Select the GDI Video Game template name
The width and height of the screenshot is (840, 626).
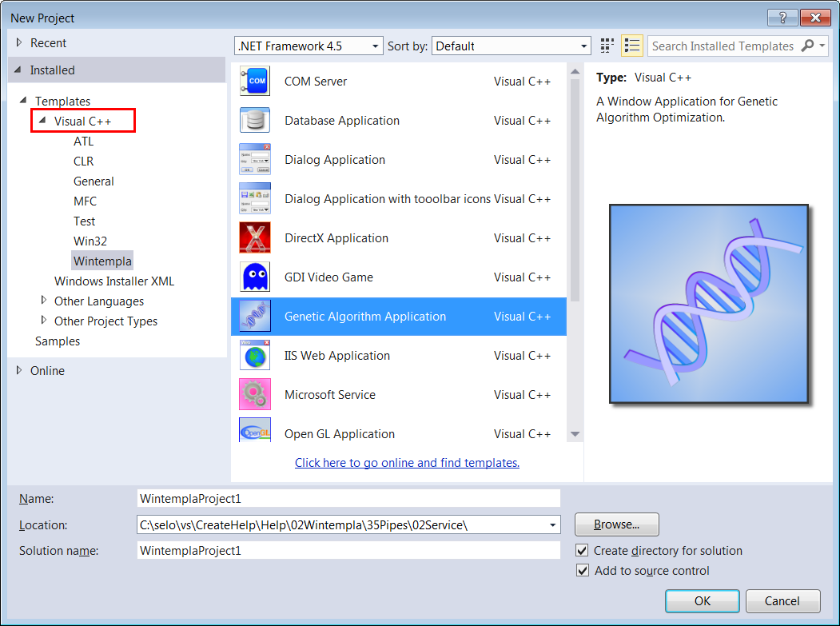coord(329,277)
